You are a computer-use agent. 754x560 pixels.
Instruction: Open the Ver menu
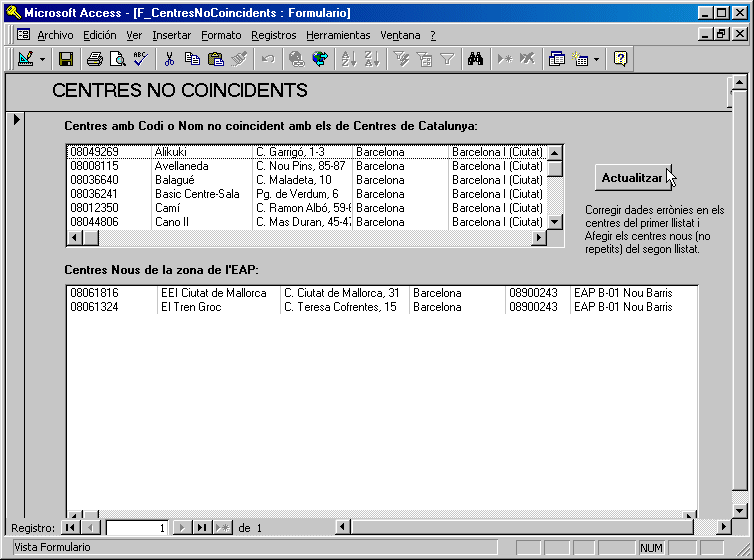point(134,35)
